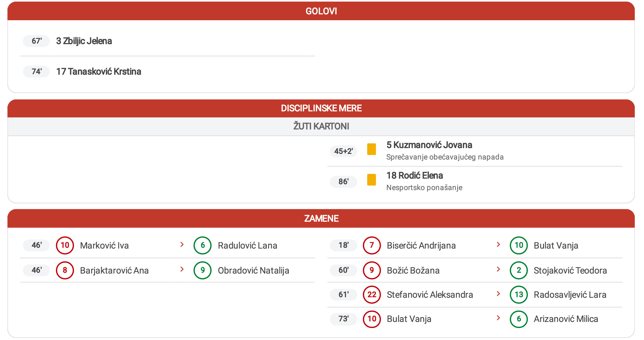Click red number 10 badge of Marković Iva
The image size is (644, 340).
click(65, 245)
